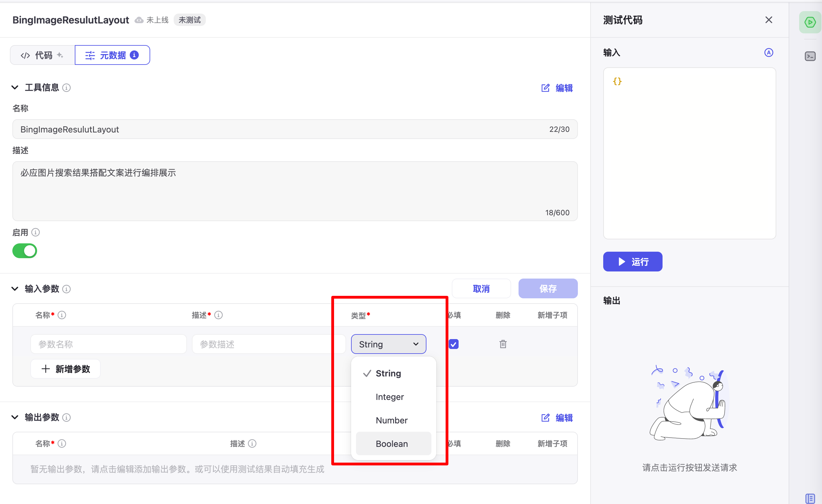822x504 pixels.
Task: Open the green run tool in right sidebar
Action: [x=810, y=22]
